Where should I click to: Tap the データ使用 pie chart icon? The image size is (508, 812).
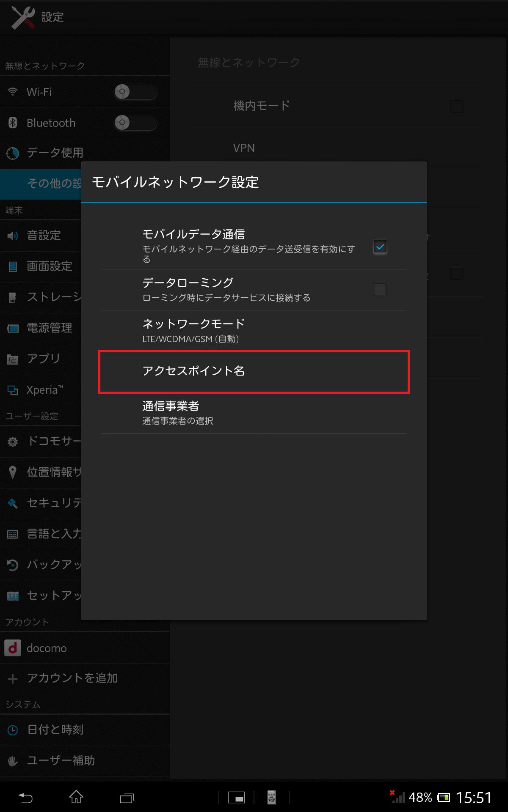pyautogui.click(x=13, y=153)
